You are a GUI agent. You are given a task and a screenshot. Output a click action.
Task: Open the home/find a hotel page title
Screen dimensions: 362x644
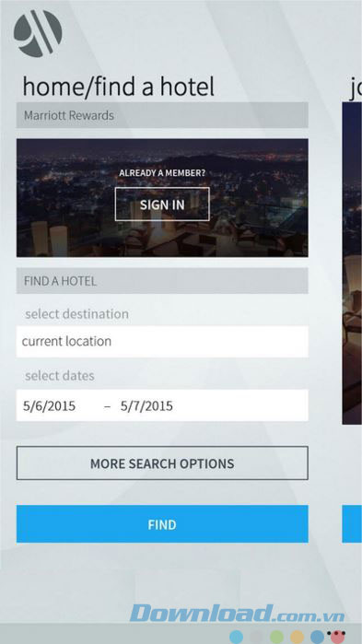[119, 88]
